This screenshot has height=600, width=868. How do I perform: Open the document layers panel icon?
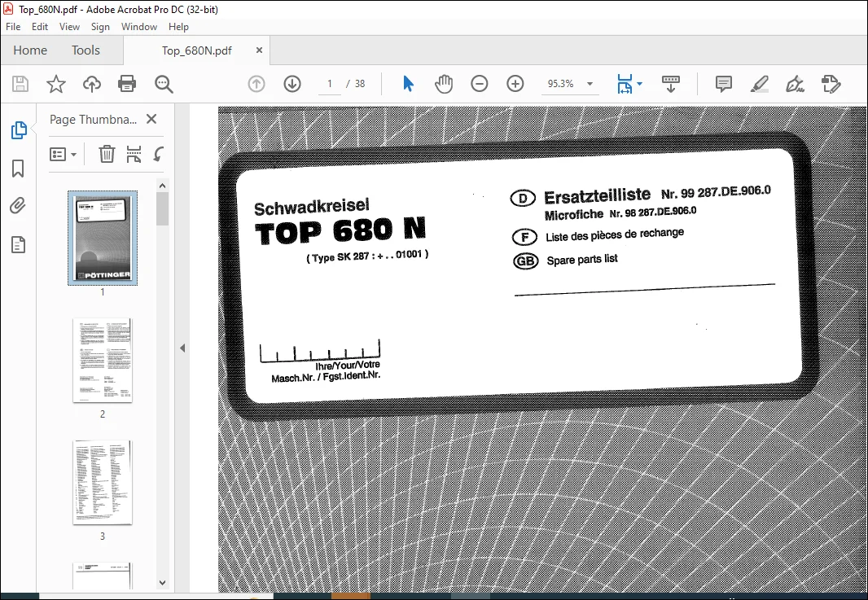[x=18, y=245]
